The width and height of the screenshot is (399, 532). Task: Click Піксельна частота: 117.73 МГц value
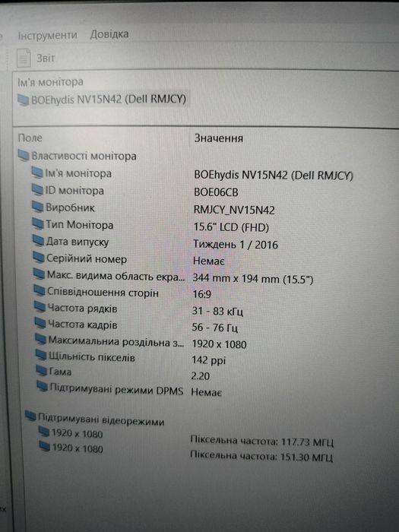pos(262,442)
